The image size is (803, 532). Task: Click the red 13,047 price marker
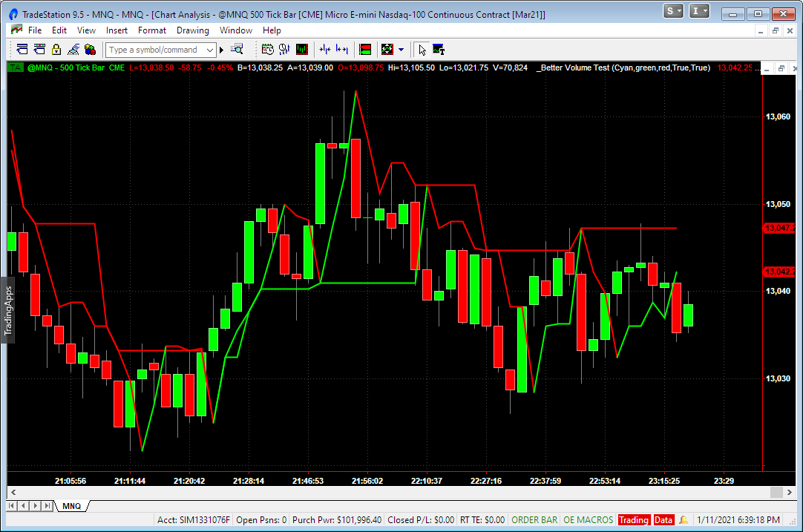(779, 228)
